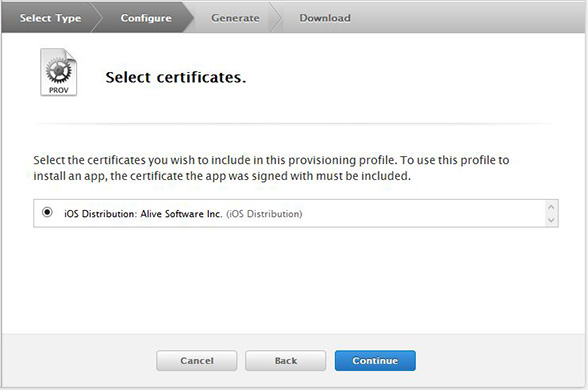Select the iOS Distribution certificate radio button
The width and height of the screenshot is (588, 390).
click(x=47, y=212)
